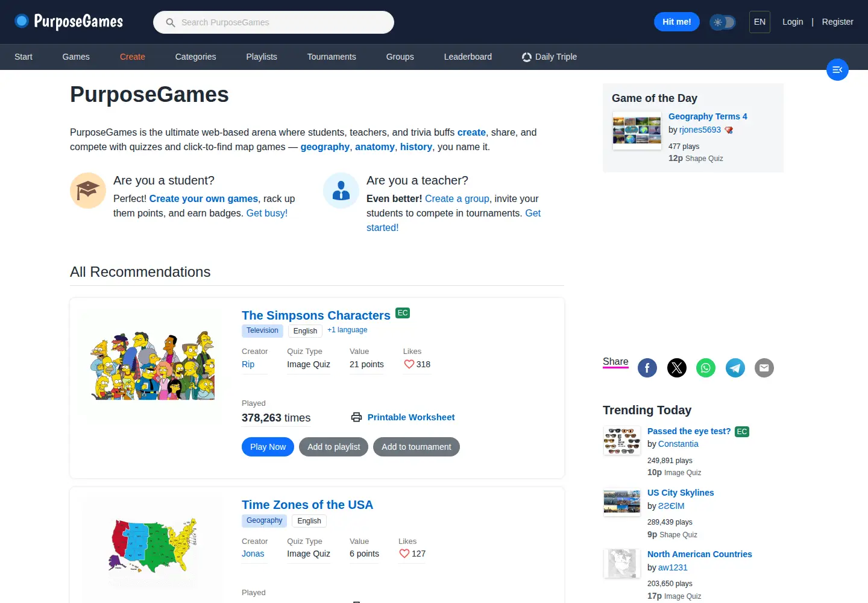The height and width of the screenshot is (603, 868).
Task: Share via email icon
Action: click(764, 368)
